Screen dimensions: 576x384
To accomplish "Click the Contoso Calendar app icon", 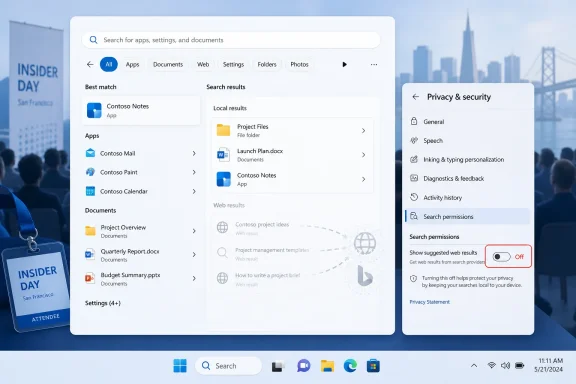I will [x=90, y=191].
